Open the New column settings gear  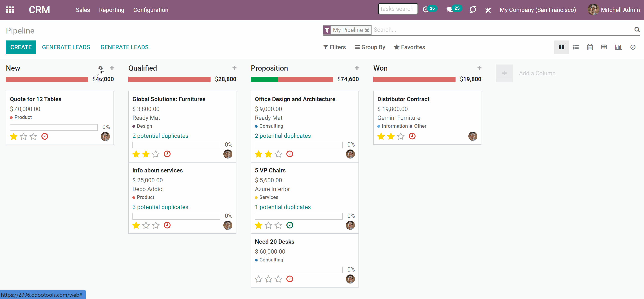[x=100, y=68]
